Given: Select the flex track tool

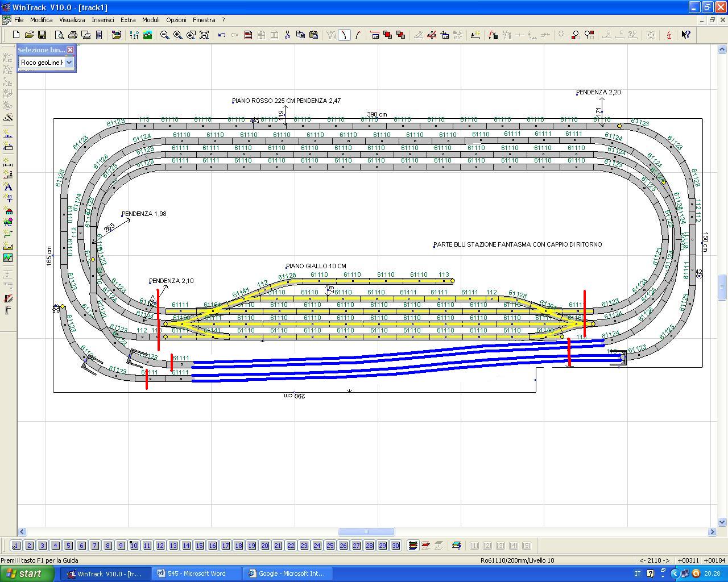Looking at the screenshot, I should point(8,57).
